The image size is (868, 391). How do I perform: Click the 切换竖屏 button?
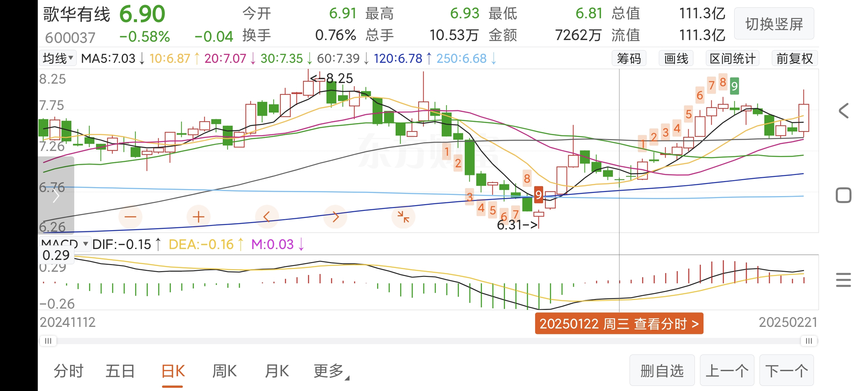774,24
